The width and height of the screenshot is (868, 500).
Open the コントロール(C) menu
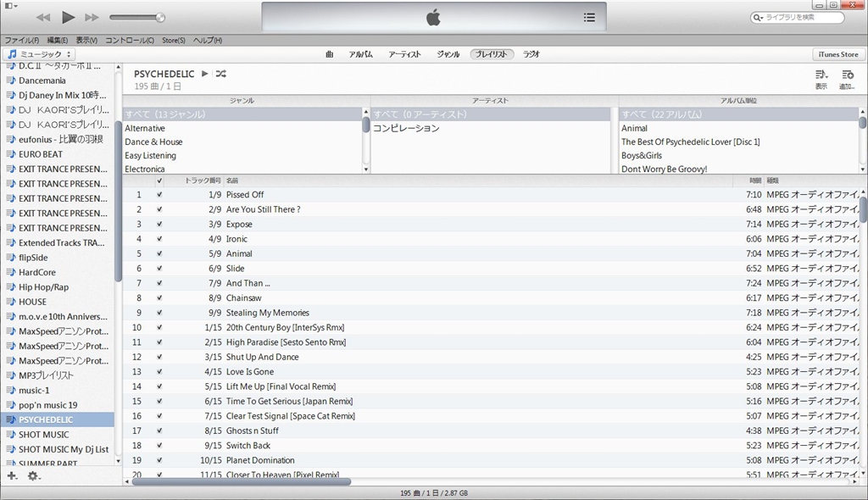click(x=130, y=41)
